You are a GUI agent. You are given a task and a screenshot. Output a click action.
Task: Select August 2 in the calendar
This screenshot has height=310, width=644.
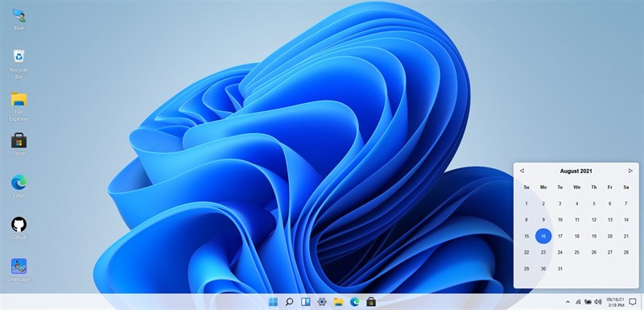pyautogui.click(x=543, y=204)
